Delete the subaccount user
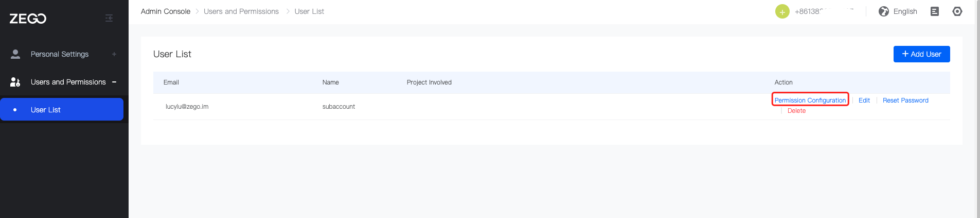Image resolution: width=980 pixels, height=218 pixels. 796,111
